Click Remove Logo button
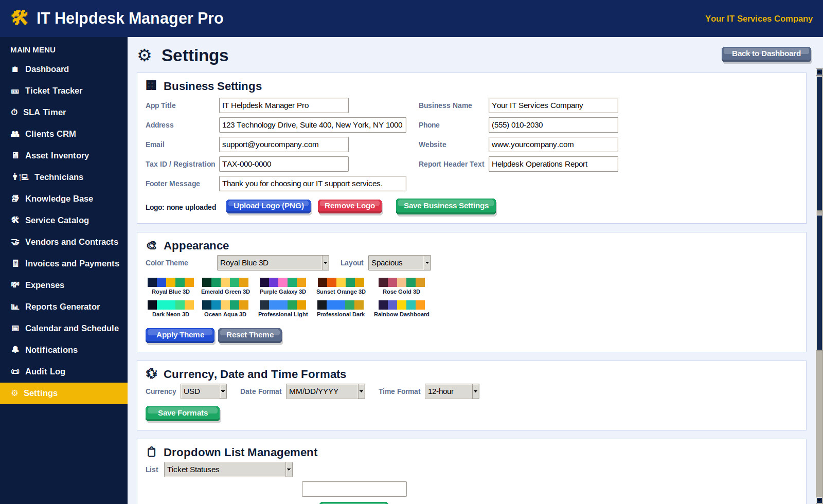 pyautogui.click(x=350, y=206)
